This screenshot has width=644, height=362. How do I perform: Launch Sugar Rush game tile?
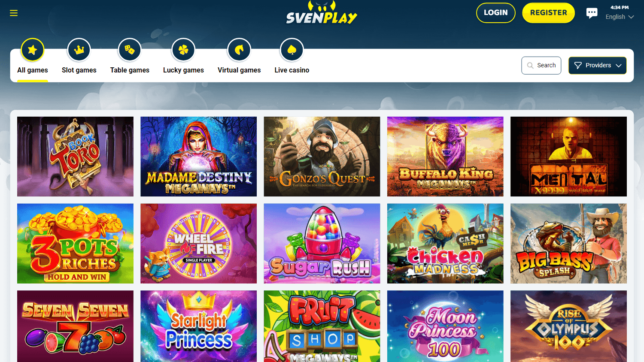coord(322,244)
